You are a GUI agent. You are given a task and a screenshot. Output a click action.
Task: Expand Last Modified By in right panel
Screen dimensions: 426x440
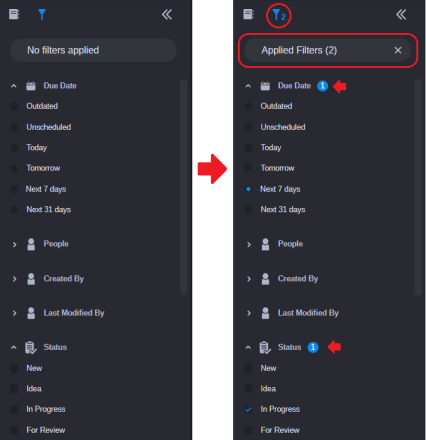[x=249, y=313]
